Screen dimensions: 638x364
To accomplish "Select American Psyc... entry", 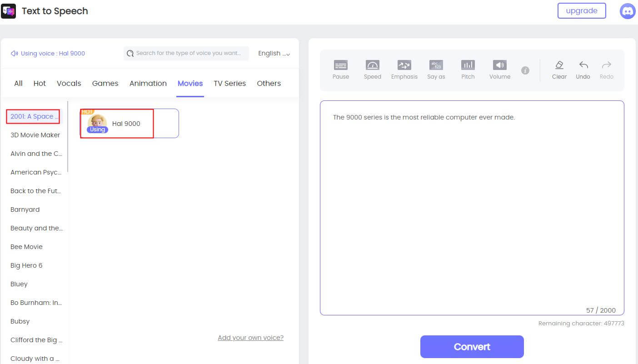I will point(36,172).
